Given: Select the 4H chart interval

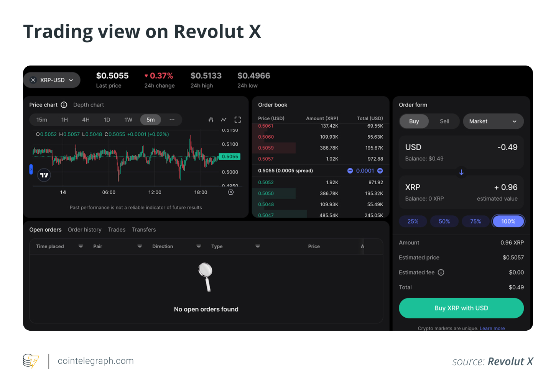Looking at the screenshot, I should pos(86,120).
